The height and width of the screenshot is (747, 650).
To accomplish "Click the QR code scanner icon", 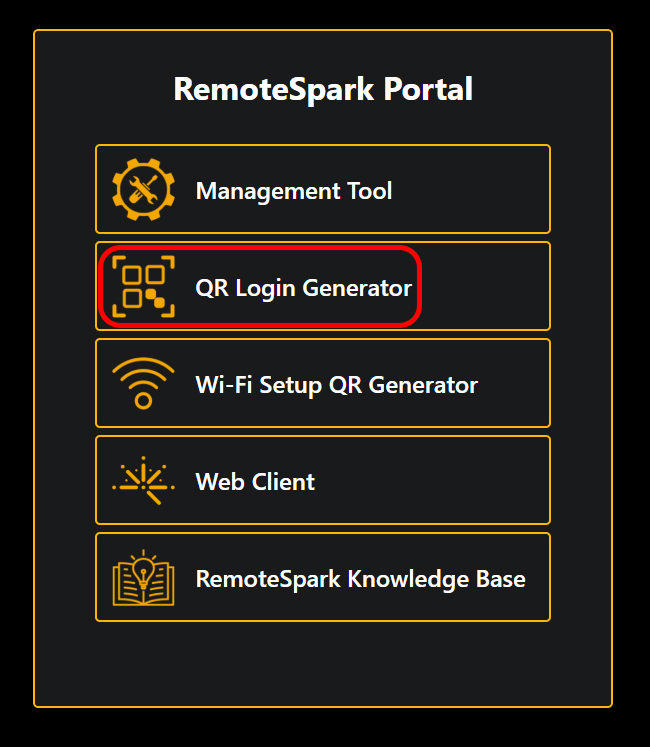I will (143, 286).
